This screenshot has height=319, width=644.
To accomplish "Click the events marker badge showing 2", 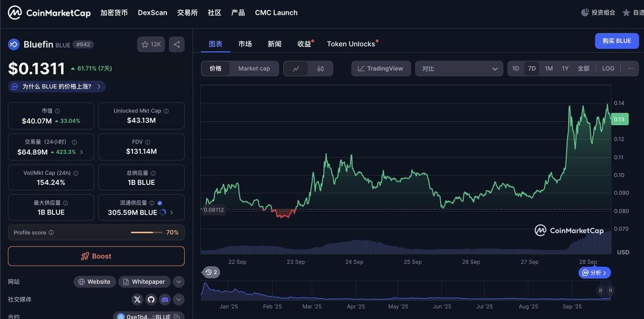I will pyautogui.click(x=211, y=272).
